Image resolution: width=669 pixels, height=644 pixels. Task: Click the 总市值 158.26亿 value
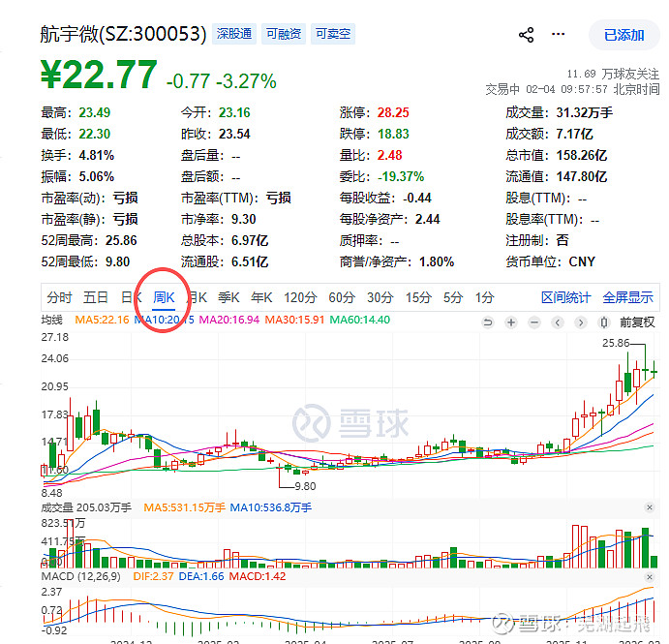click(582, 155)
